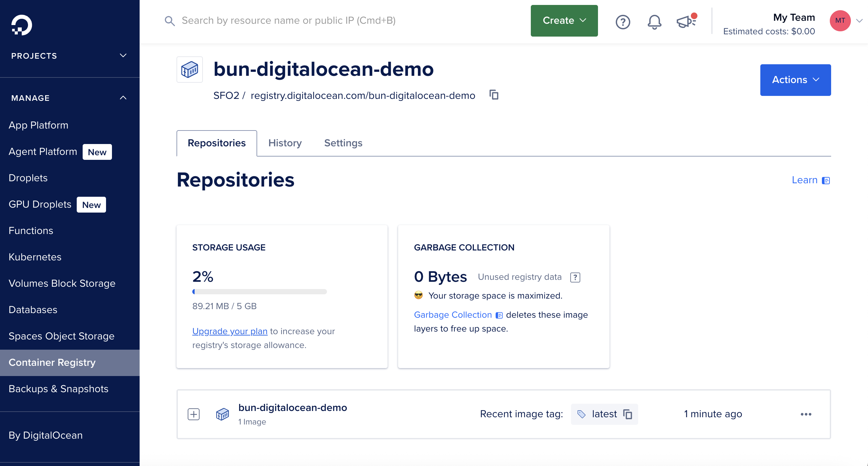Click the container registry icon beside bun-digitalocean-demo
The image size is (868, 466).
(x=223, y=414)
